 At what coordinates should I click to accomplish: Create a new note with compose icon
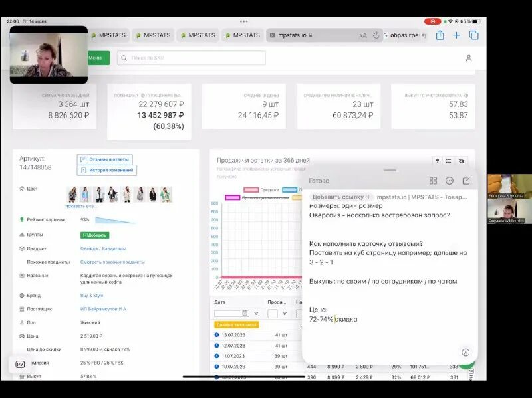tap(467, 181)
